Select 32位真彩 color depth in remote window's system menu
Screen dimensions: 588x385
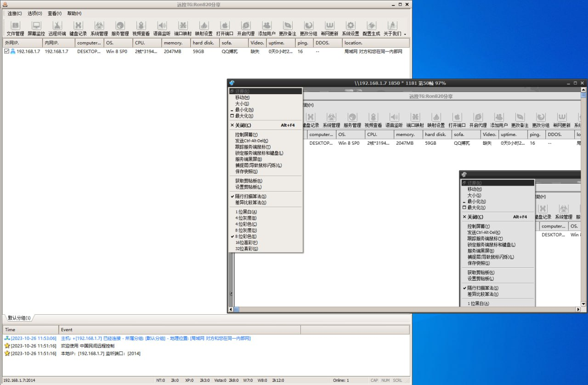(247, 249)
